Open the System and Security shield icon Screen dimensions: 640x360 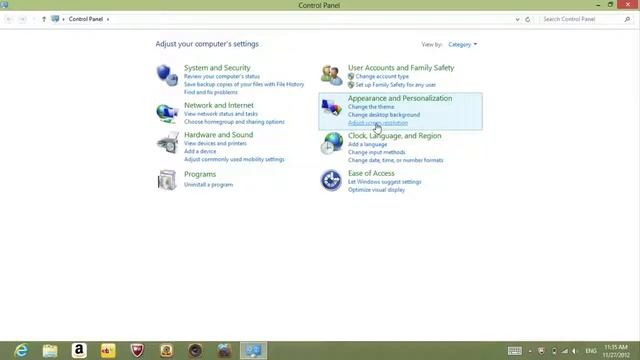tap(167, 75)
